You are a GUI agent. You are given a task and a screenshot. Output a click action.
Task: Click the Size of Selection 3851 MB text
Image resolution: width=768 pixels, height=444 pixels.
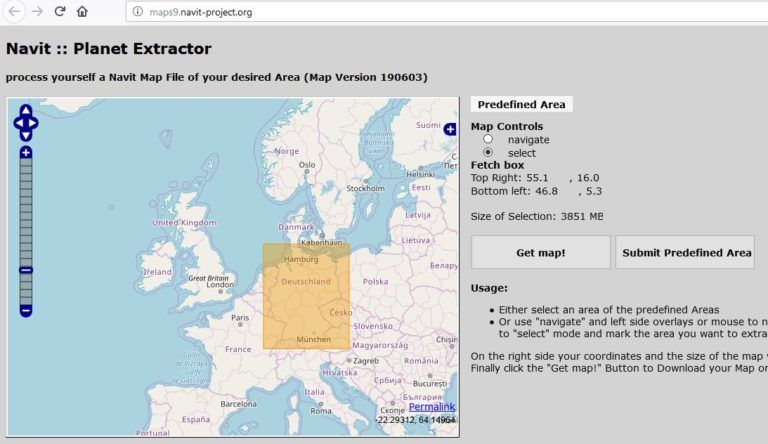click(x=537, y=216)
